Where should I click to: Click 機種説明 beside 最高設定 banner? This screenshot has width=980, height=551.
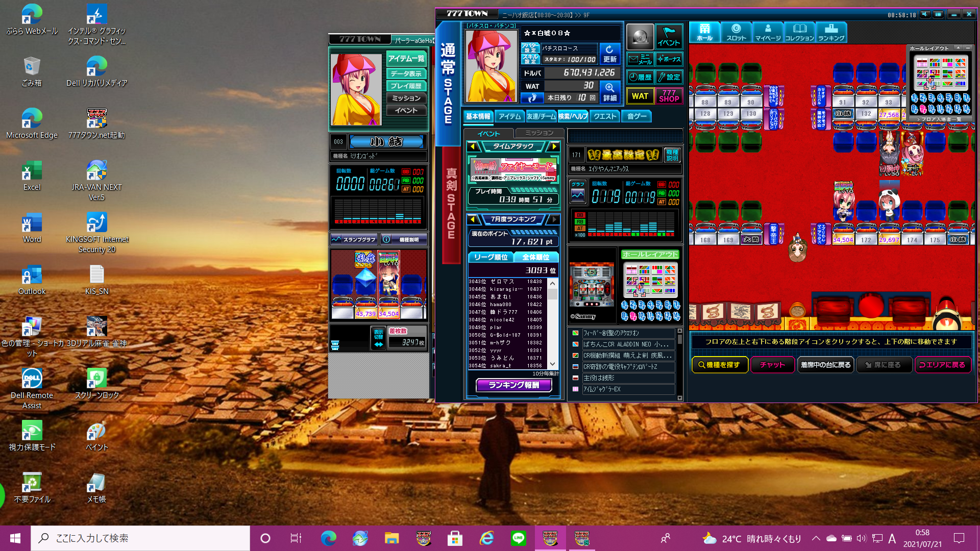[x=672, y=155]
